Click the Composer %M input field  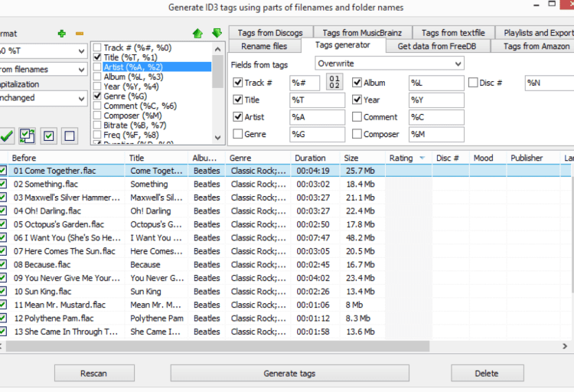436,134
